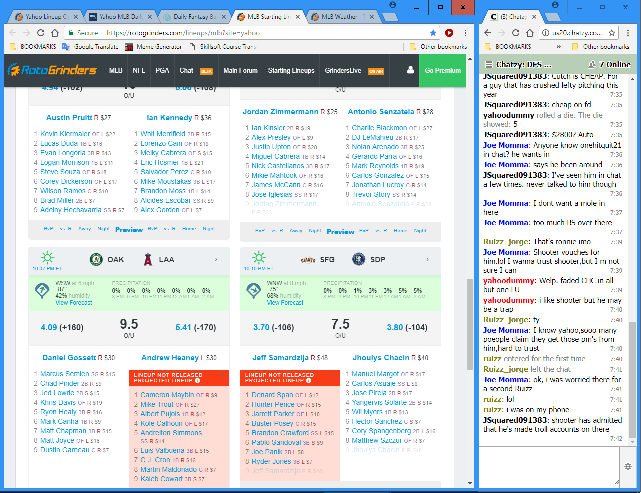Open Preview for Zimmermann vs Senzatela game

[x=340, y=232]
